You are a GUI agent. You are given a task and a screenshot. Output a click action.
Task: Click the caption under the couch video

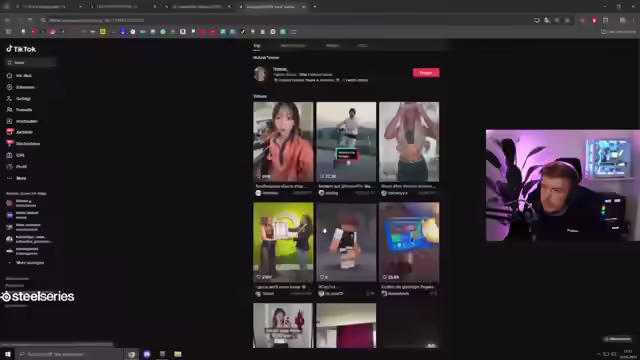pos(345,186)
